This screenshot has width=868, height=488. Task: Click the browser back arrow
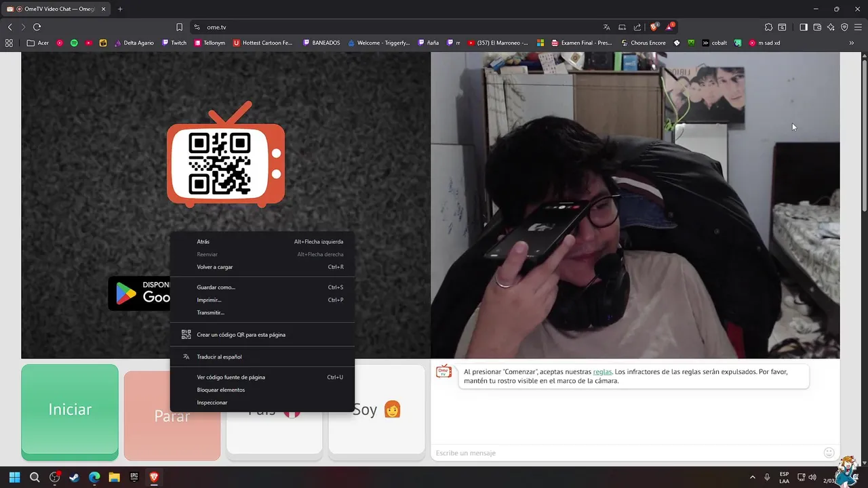tap(9, 27)
